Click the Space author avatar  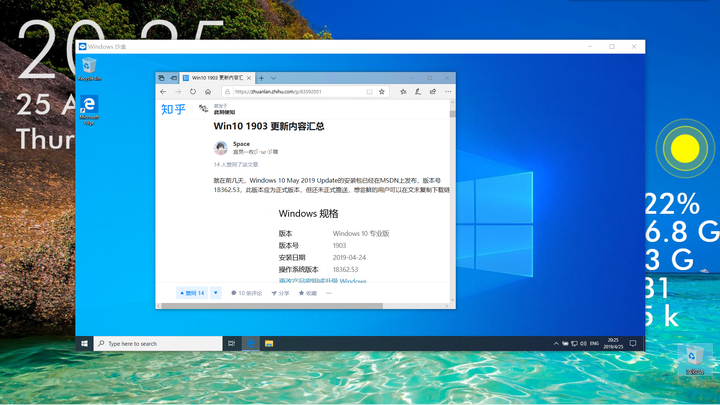coord(221,148)
